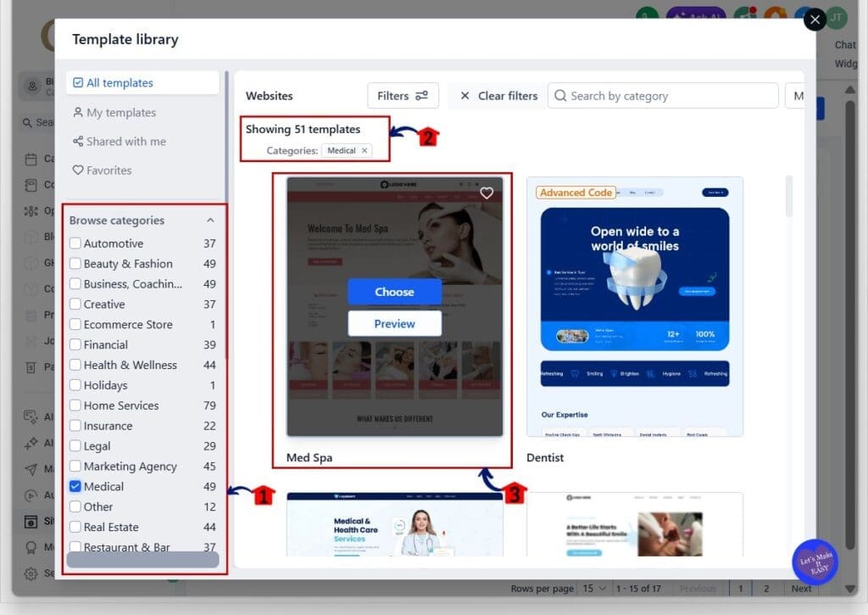Image resolution: width=868 pixels, height=615 pixels.
Task: Check the Home Services category
Action: (x=75, y=405)
